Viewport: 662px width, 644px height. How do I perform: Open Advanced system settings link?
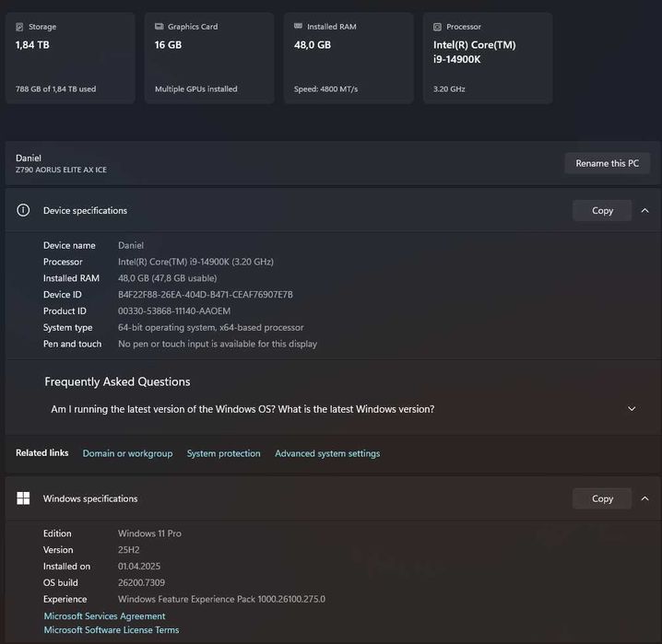(x=327, y=453)
